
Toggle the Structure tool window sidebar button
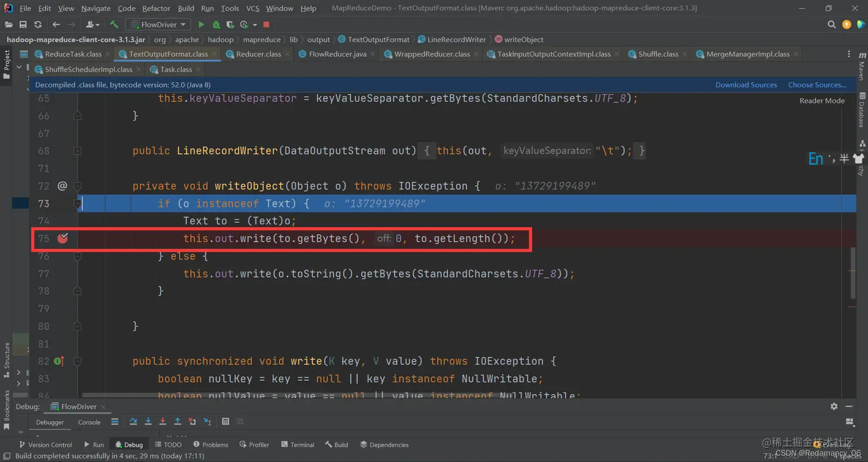pos(7,359)
